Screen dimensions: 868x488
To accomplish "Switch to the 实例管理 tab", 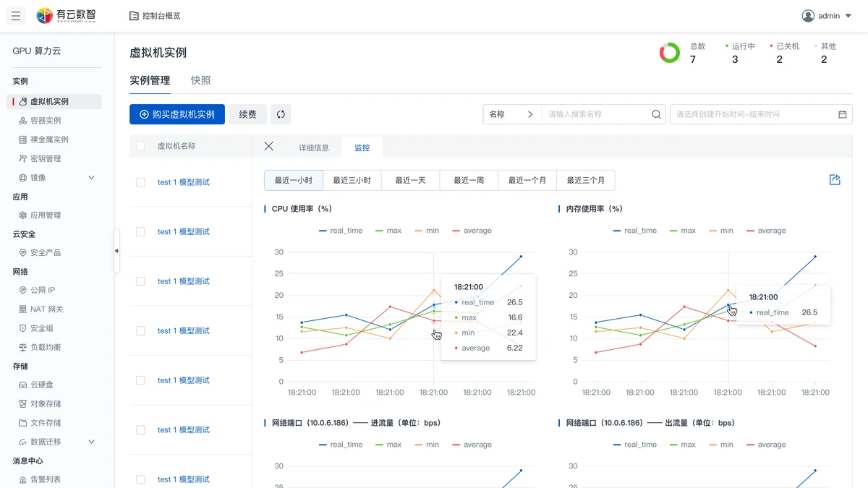I will coord(150,80).
